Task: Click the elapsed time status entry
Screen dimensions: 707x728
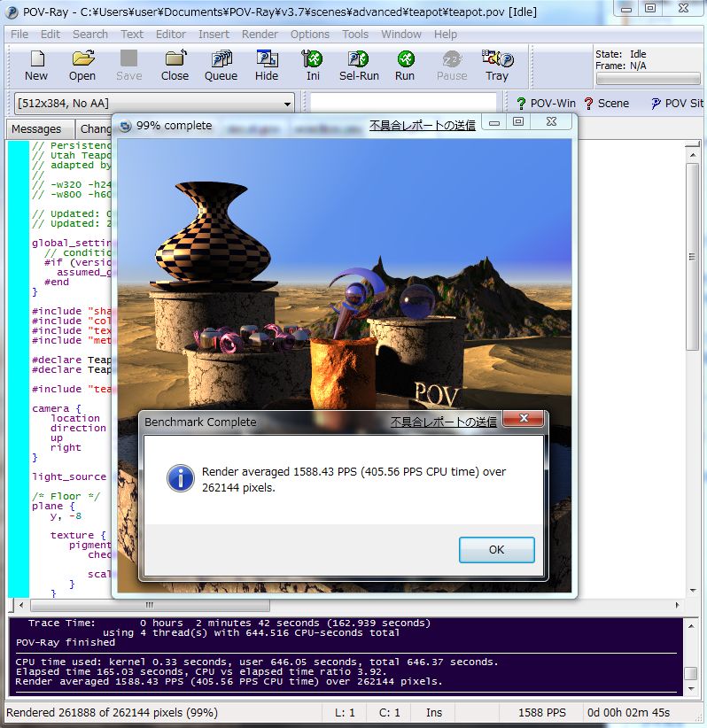Action: (628, 713)
